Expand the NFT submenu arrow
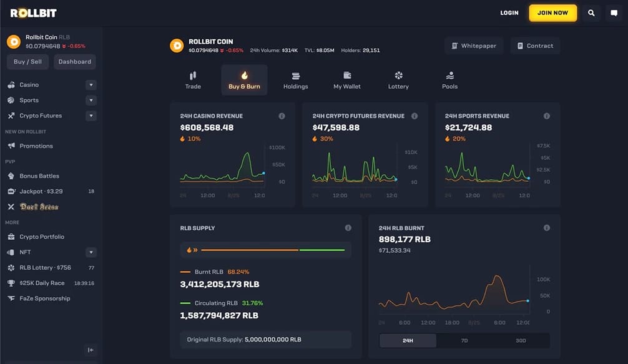The width and height of the screenshot is (628, 364). tap(91, 252)
